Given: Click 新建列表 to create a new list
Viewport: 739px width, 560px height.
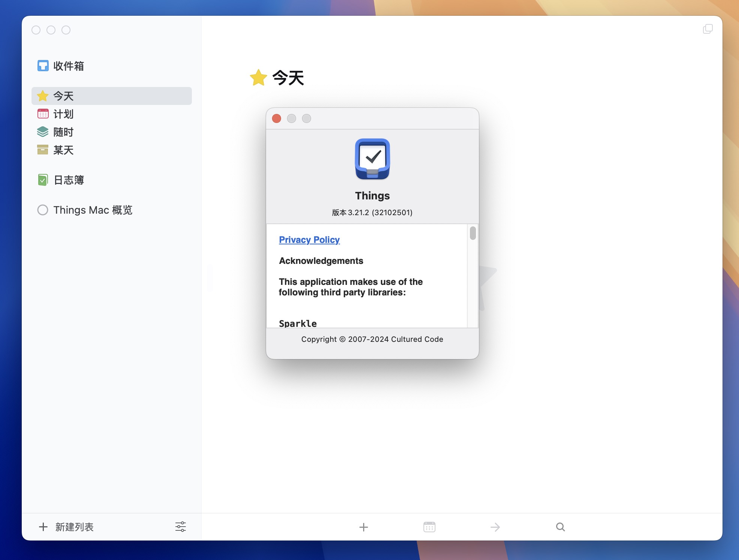Looking at the screenshot, I should click(67, 527).
